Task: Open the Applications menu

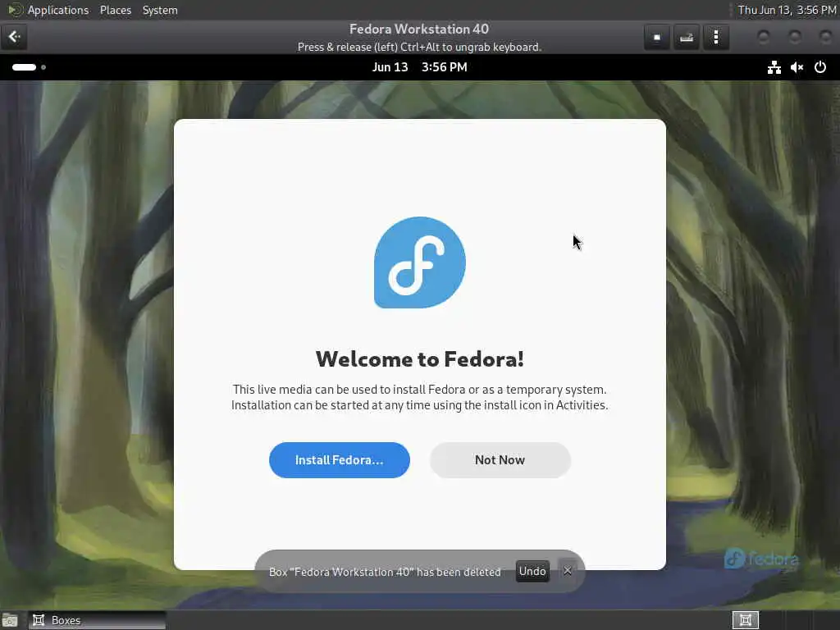Action: (58, 10)
